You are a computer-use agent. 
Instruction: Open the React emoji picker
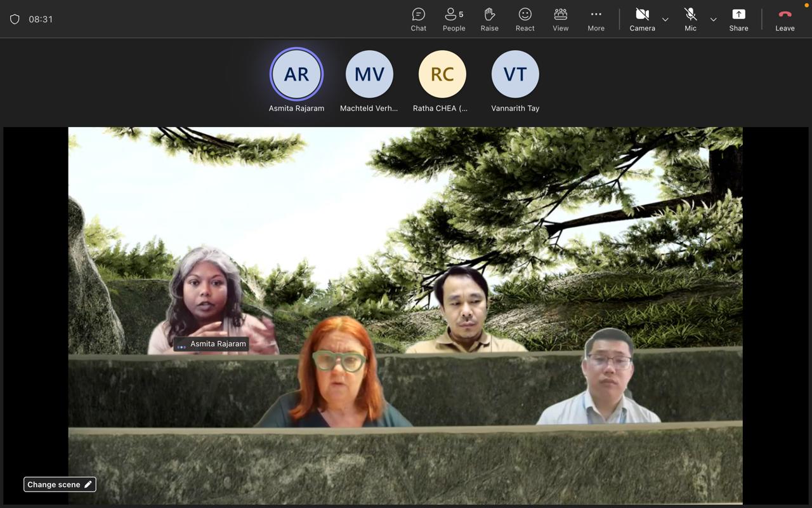coord(525,19)
